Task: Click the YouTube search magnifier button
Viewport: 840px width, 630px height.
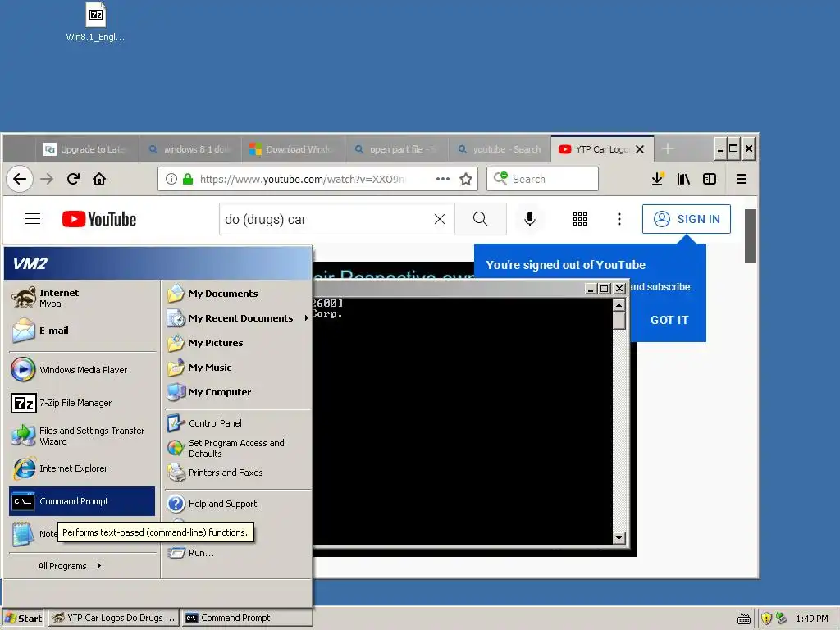Action: point(481,219)
